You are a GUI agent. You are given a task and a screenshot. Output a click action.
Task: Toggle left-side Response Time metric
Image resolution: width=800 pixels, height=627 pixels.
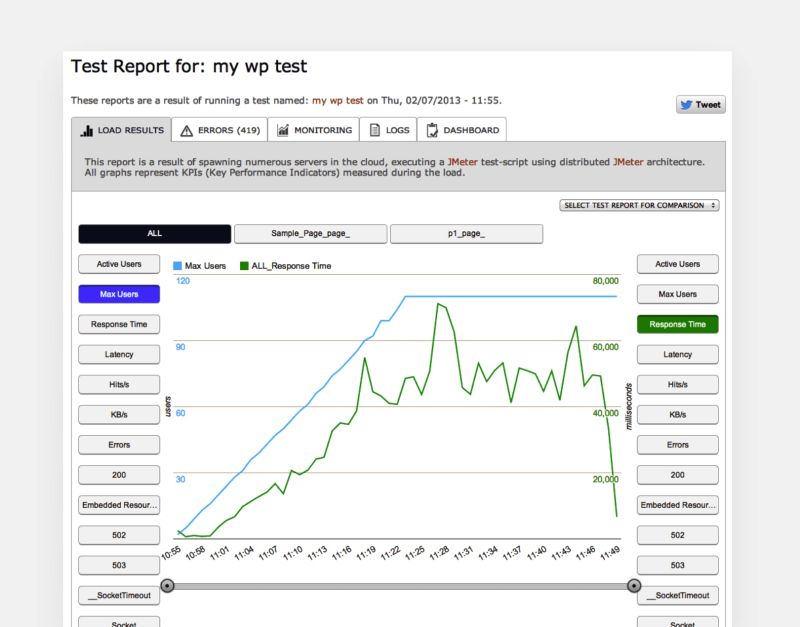tap(119, 324)
